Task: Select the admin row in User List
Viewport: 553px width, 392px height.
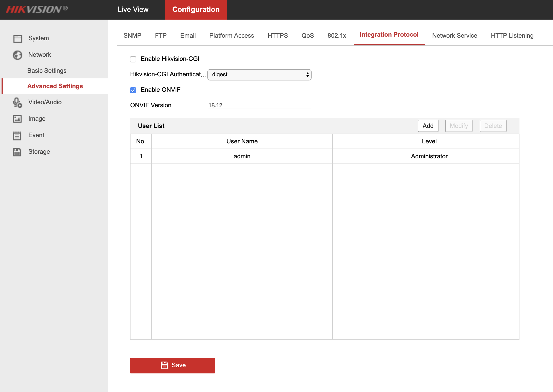Action: tap(242, 156)
